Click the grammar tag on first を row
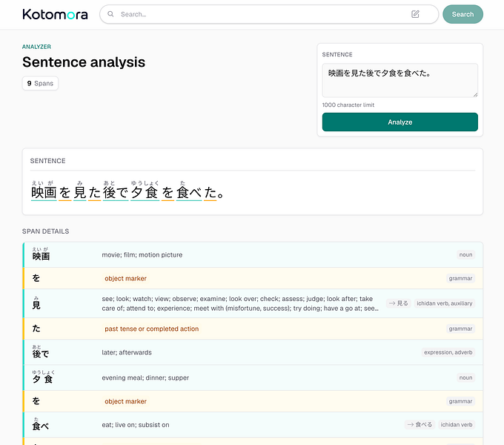This screenshot has width=504, height=445. pos(460,278)
